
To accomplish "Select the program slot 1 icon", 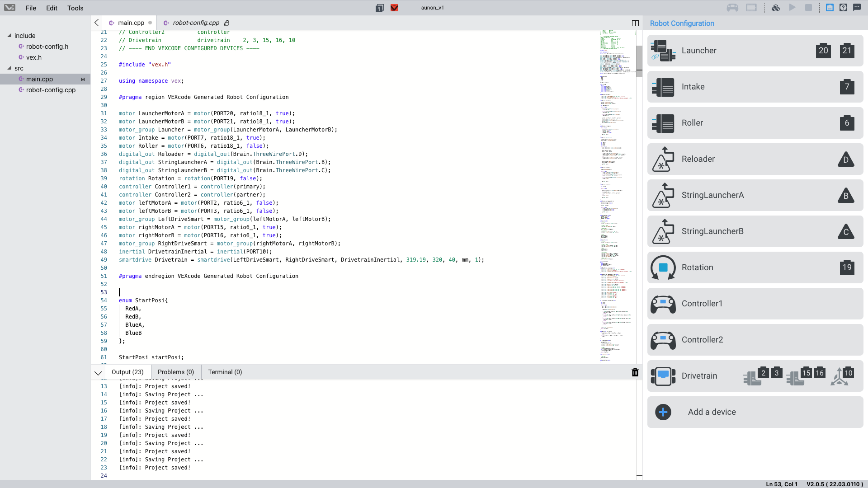I will [x=380, y=8].
